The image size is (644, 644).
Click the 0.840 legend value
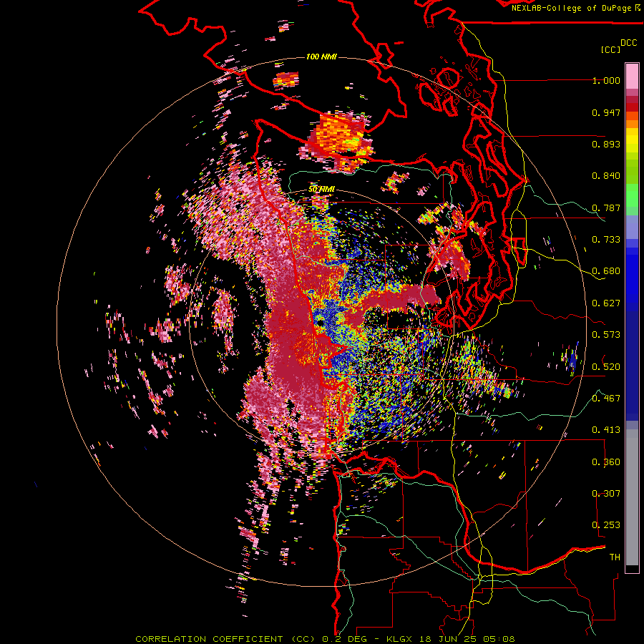pos(606,176)
